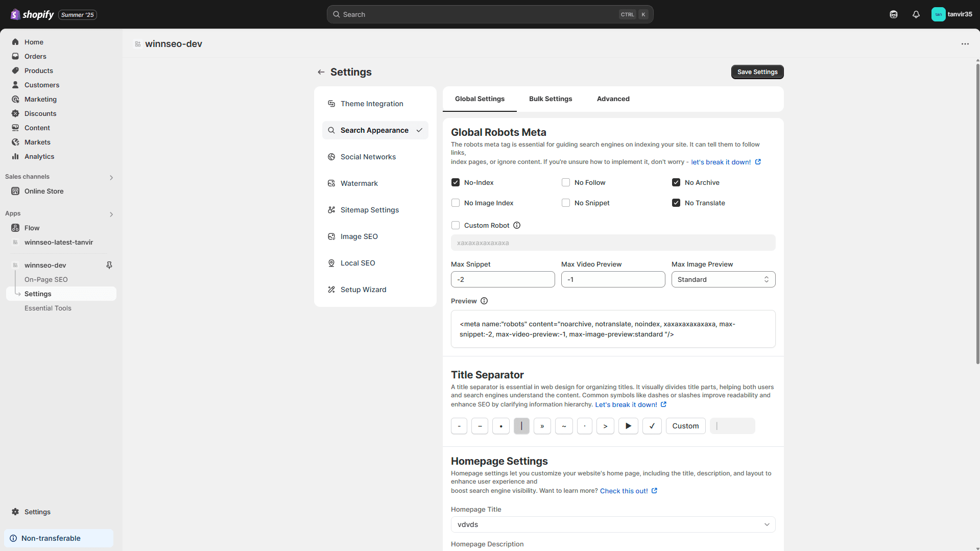The height and width of the screenshot is (551, 980).
Task: Open Sitemap Settings in the settings menu
Action: (370, 210)
